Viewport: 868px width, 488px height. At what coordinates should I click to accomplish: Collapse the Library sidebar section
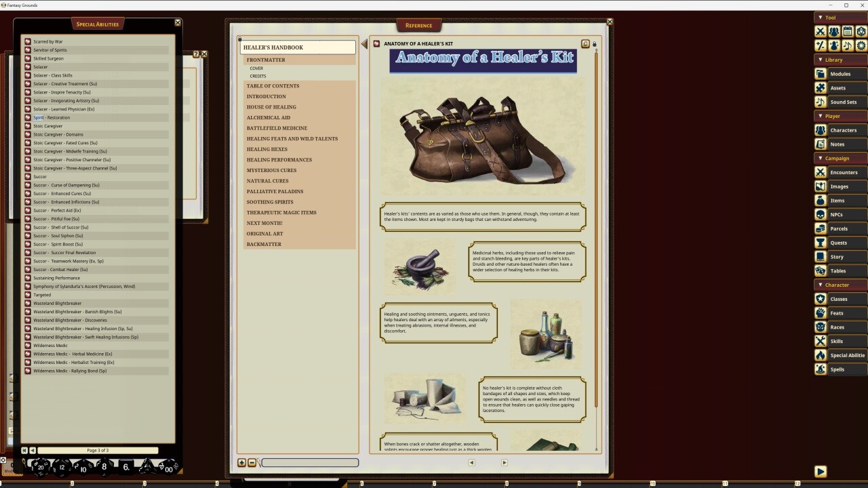click(x=820, y=60)
